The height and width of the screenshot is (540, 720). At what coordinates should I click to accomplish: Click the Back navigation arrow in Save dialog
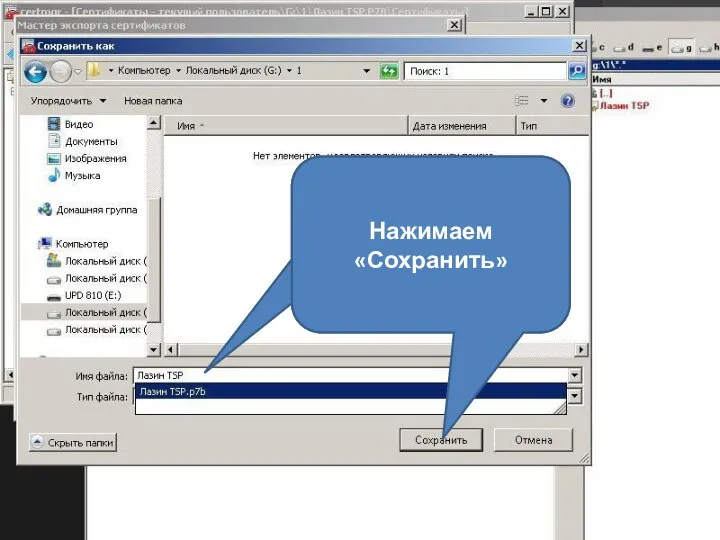pyautogui.click(x=35, y=72)
